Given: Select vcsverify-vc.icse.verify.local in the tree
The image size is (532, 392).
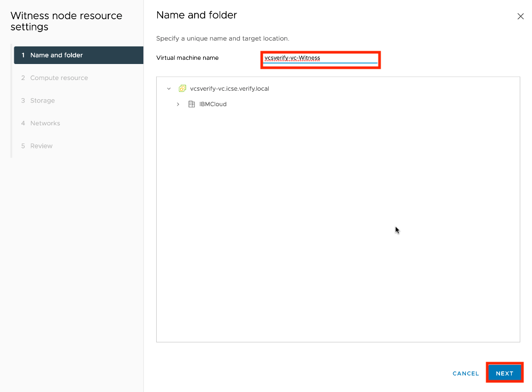Looking at the screenshot, I should (x=229, y=89).
